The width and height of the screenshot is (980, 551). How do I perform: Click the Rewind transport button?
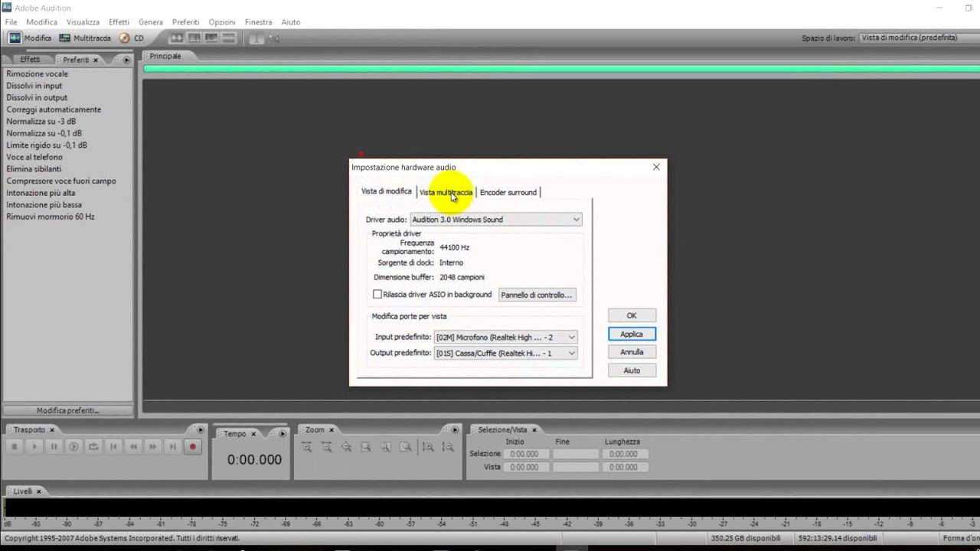[133, 447]
